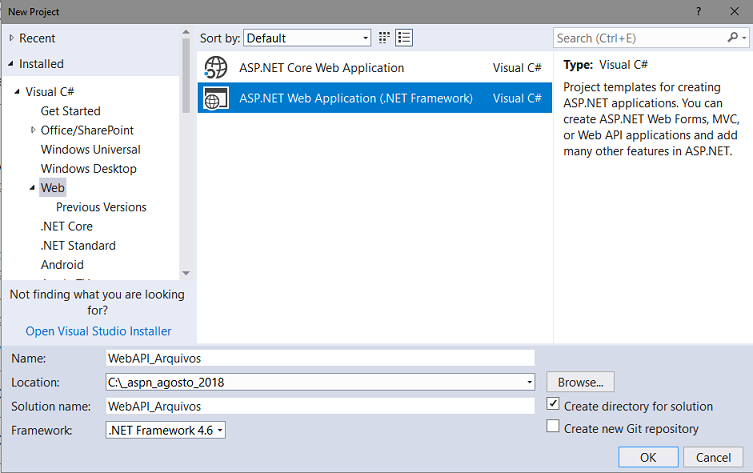
Task: Click the ASP.NET Core Web Application globe icon
Action: 216,68
